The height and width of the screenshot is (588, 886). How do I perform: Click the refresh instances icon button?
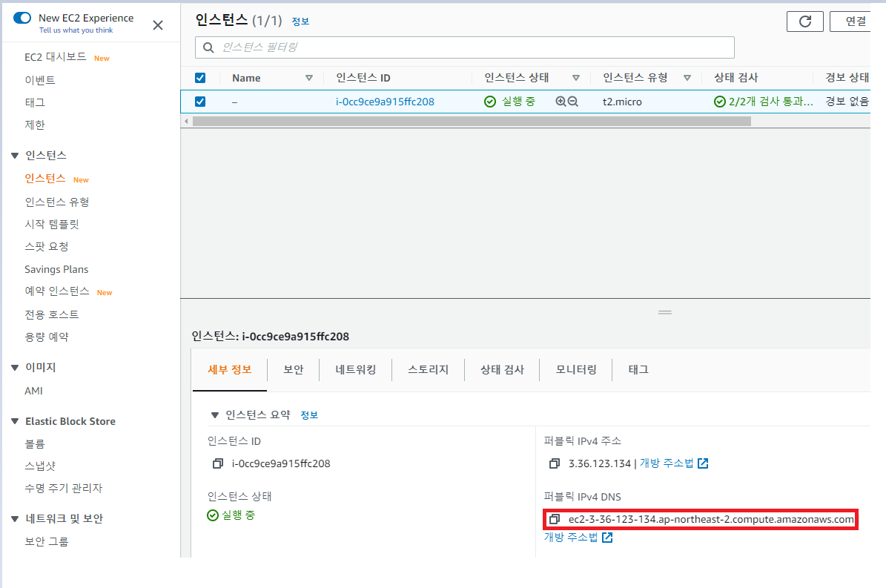804,22
